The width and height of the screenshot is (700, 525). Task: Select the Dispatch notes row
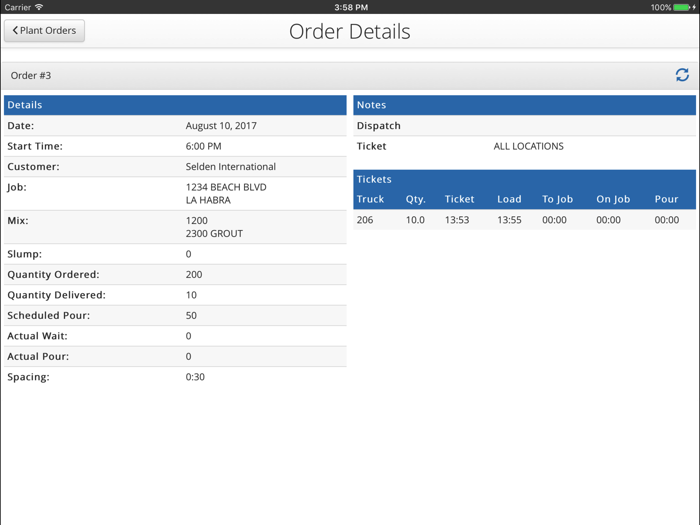(x=525, y=125)
